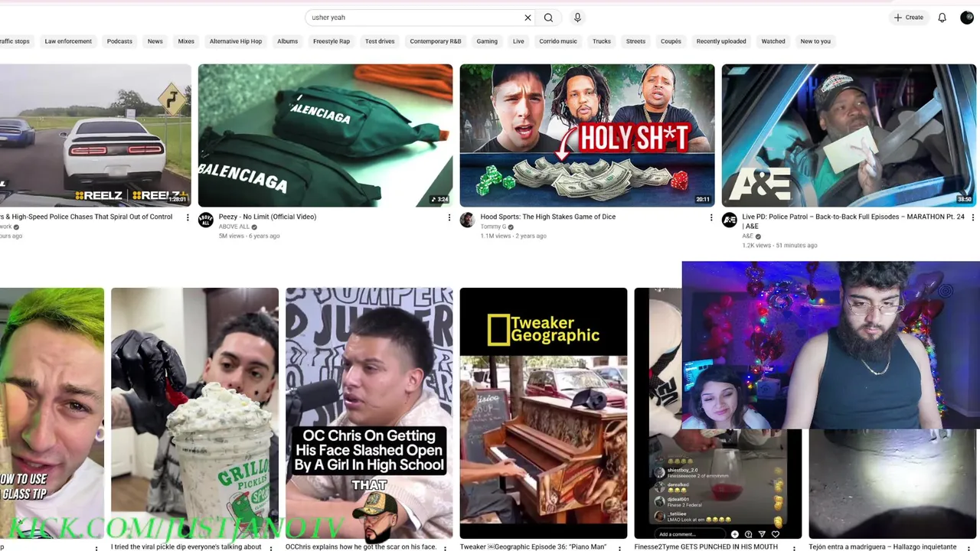This screenshot has height=551, width=980.
Task: Select the Live filter chip
Action: (x=518, y=41)
